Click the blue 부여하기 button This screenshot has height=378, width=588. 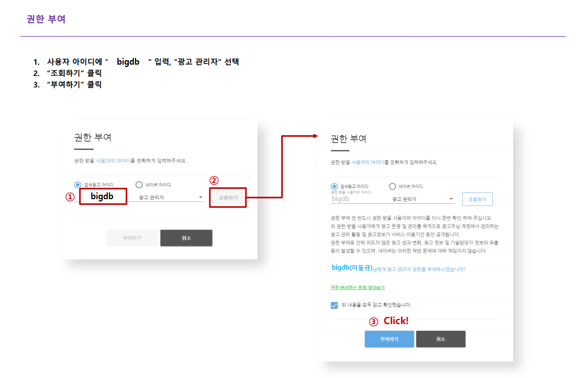coord(389,339)
